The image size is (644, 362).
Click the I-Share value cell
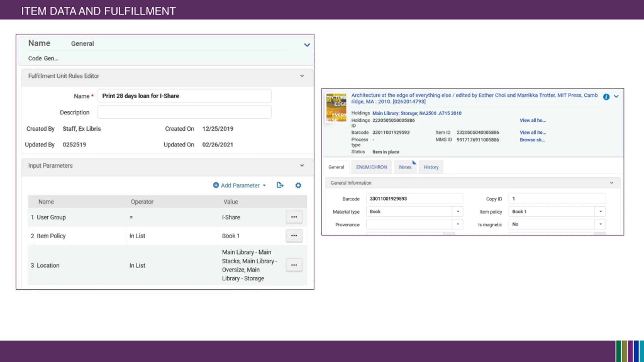231,217
